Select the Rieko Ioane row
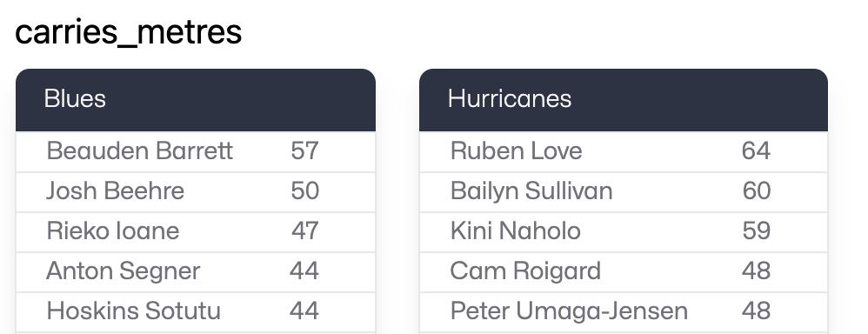Screen dimensions: 868x334 pos(196,231)
